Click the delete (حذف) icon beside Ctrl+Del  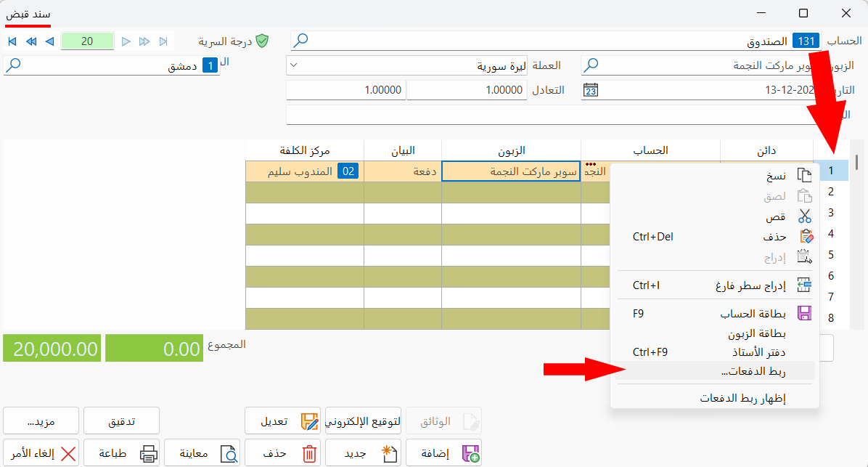804,236
